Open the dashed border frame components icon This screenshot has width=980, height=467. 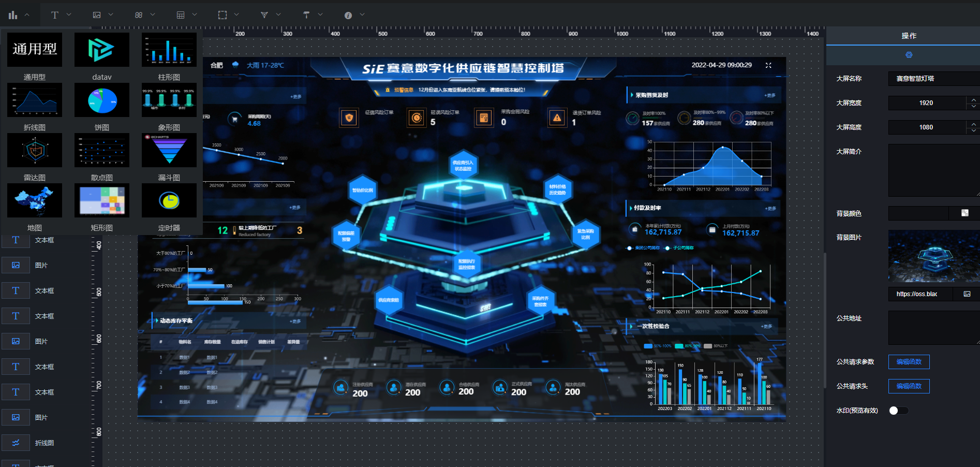pos(222,15)
